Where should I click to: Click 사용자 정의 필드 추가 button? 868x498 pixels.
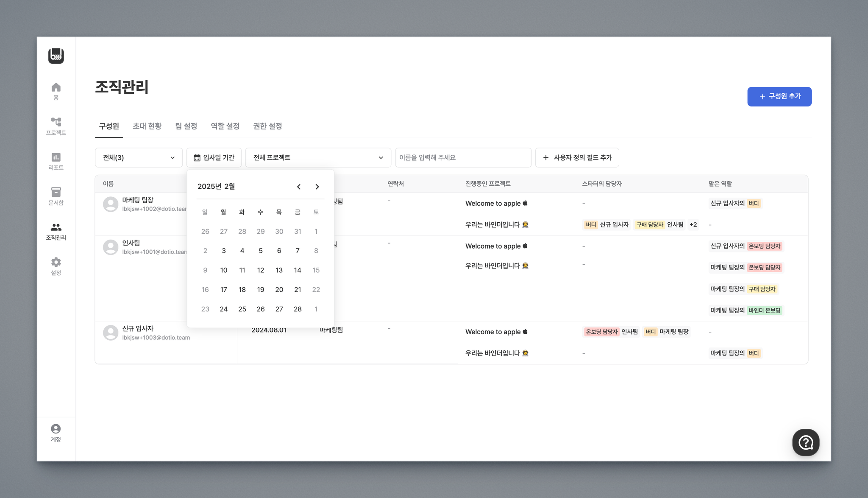[x=577, y=157]
